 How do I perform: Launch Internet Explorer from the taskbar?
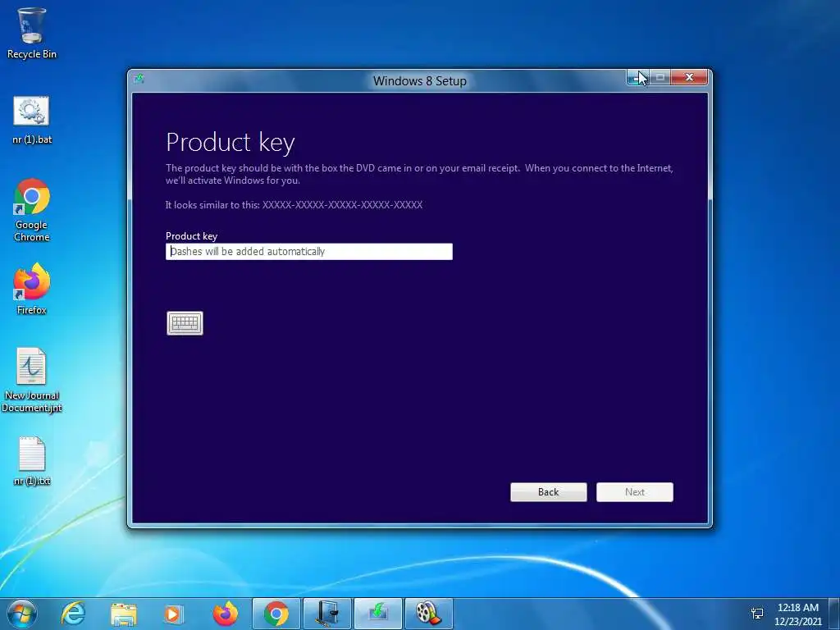click(73, 614)
